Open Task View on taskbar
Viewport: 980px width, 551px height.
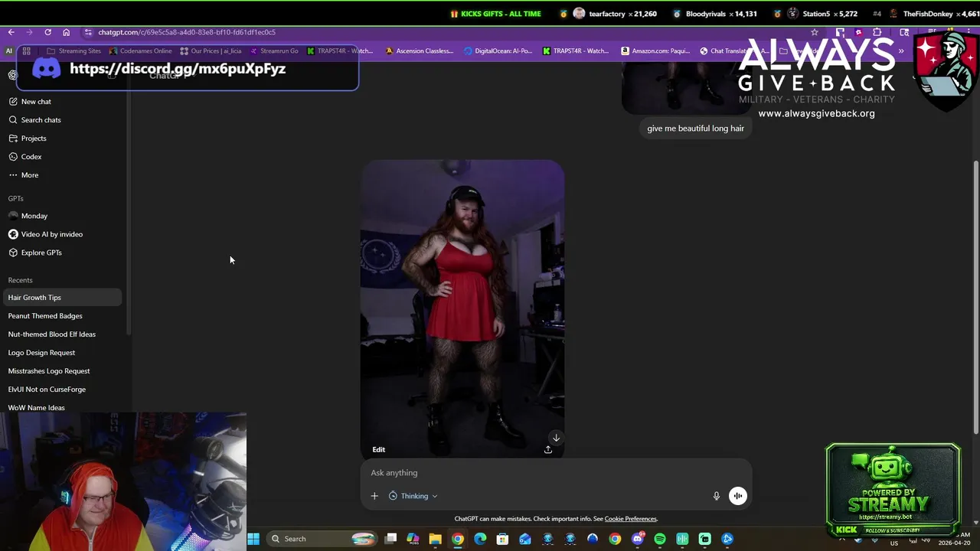pos(390,539)
